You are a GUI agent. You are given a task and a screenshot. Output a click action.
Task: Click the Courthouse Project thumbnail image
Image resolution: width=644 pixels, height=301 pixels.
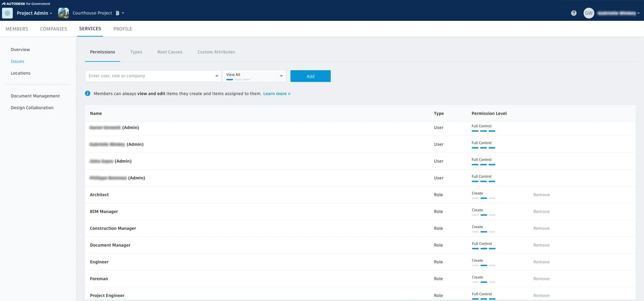63,13
